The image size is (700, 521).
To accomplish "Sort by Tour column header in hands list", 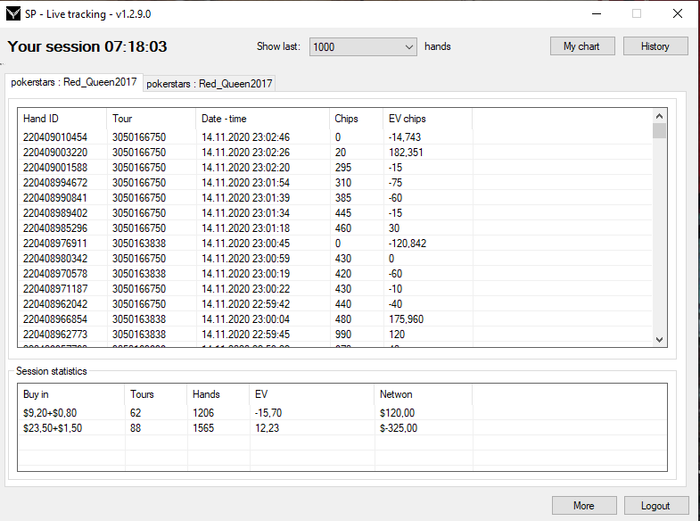I will point(151,119).
